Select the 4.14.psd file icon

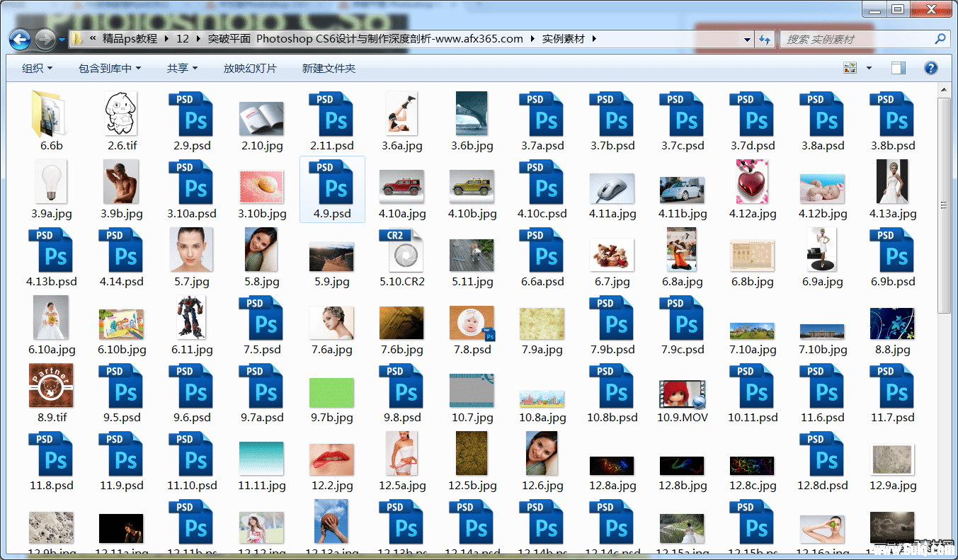click(x=121, y=250)
